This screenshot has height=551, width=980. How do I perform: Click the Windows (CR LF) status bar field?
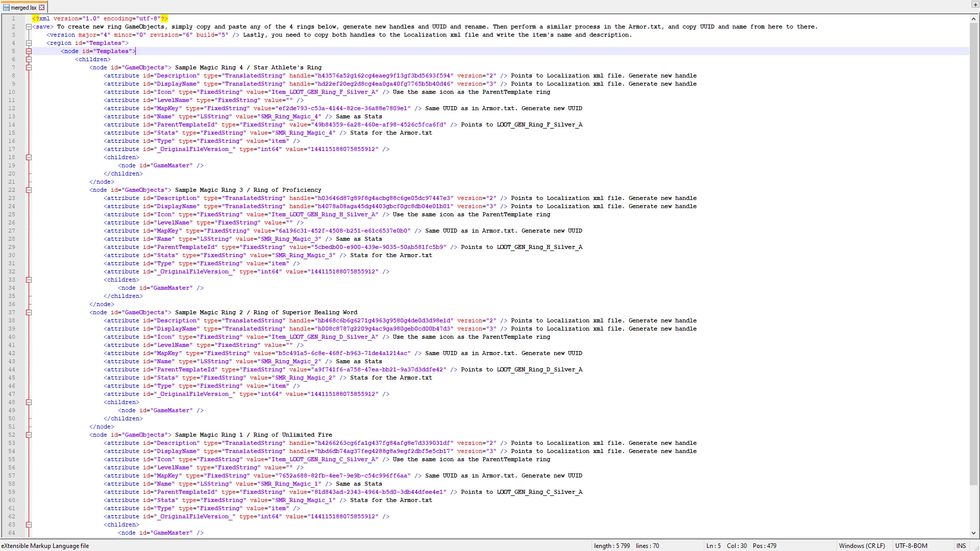(x=862, y=546)
